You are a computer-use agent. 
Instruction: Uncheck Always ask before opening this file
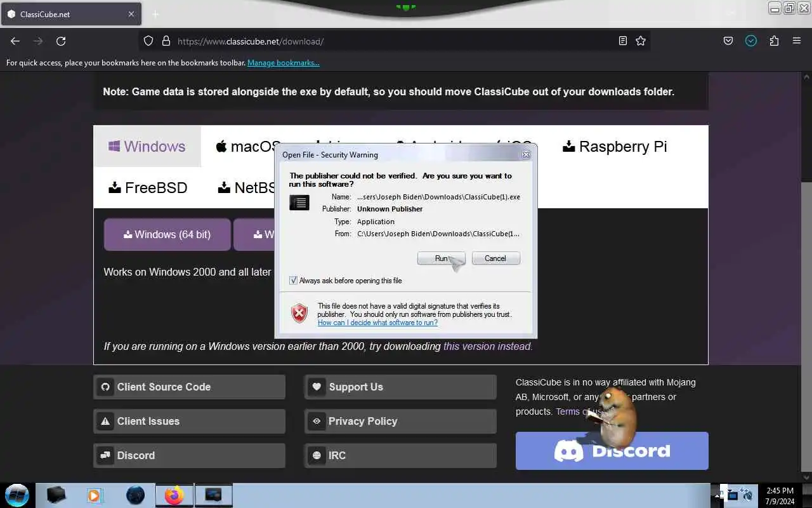[293, 281]
